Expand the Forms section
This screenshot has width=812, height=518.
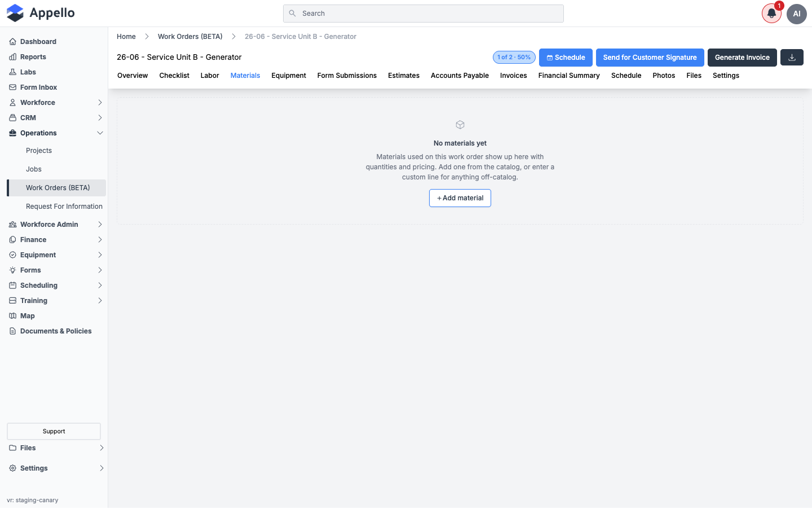point(56,270)
